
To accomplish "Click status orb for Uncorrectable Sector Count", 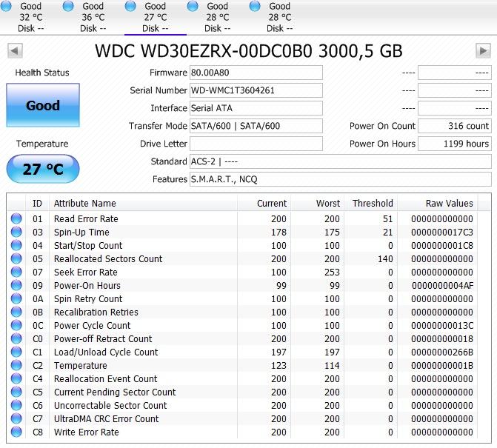I will 16,404.
